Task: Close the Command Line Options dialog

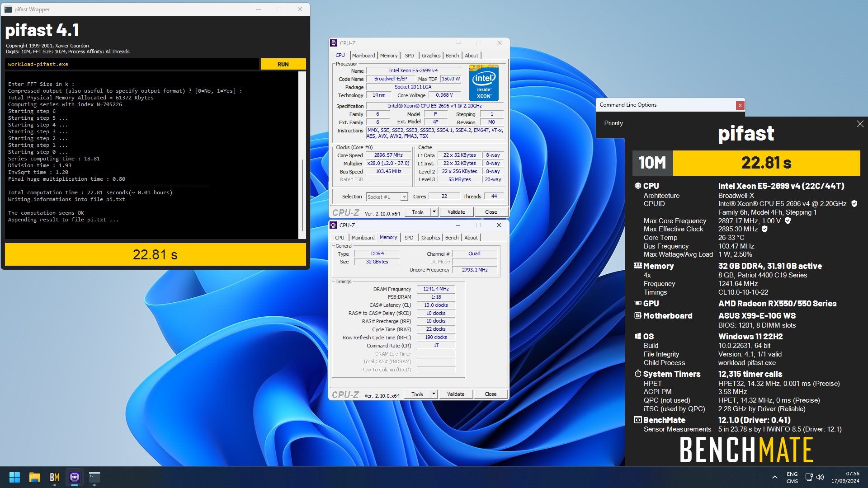Action: 740,105
